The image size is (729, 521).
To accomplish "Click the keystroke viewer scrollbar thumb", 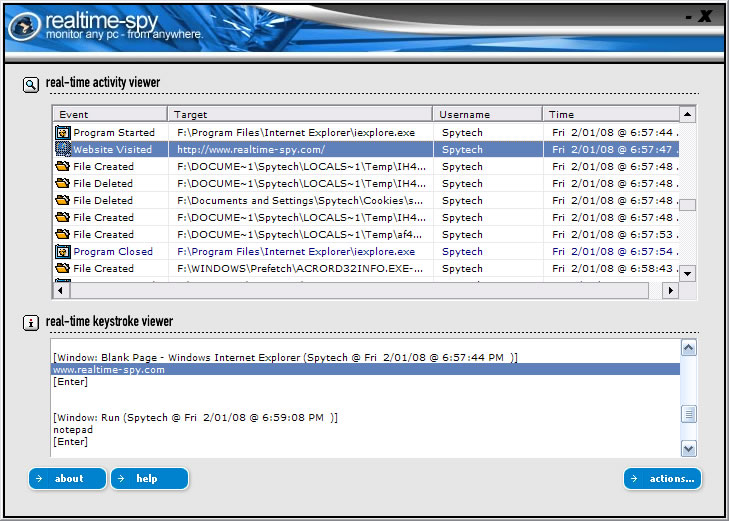I will 689,414.
